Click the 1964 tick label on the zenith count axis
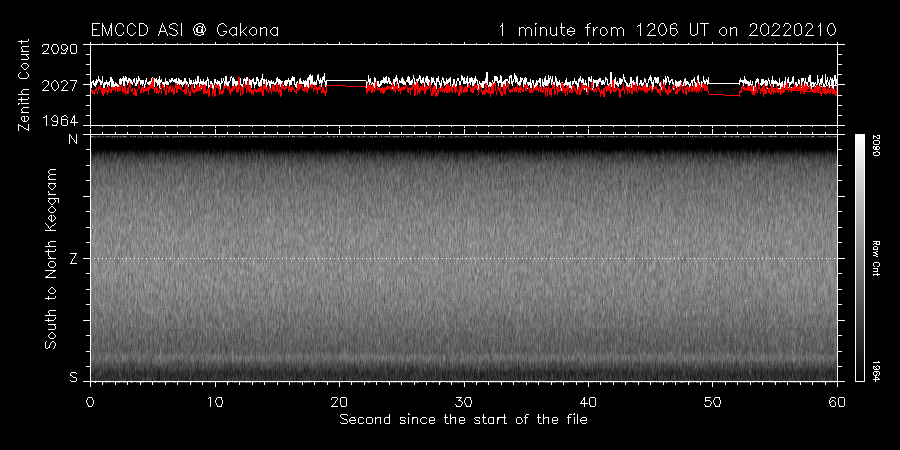 (x=60, y=121)
